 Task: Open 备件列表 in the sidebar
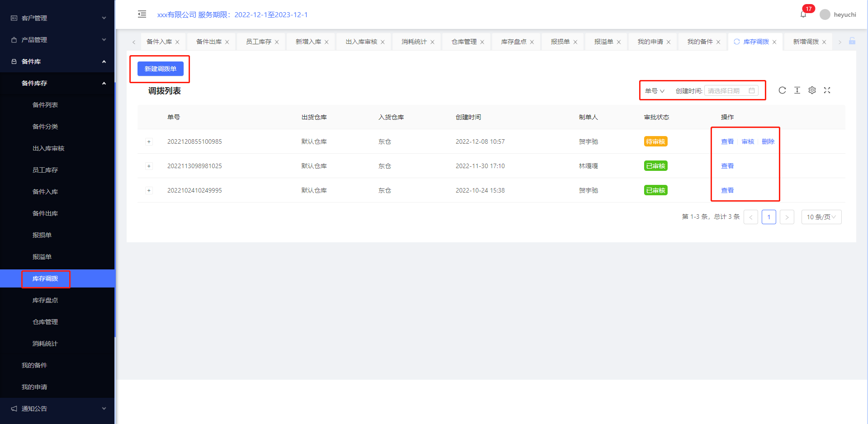point(45,105)
